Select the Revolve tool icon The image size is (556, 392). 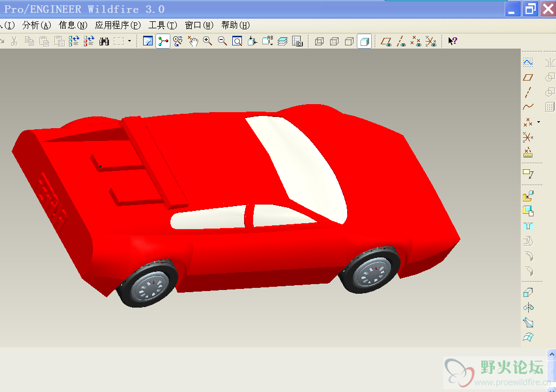[x=528, y=307]
